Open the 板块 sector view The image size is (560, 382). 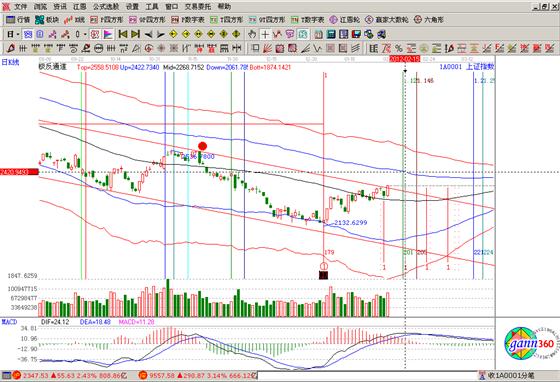tap(47, 20)
